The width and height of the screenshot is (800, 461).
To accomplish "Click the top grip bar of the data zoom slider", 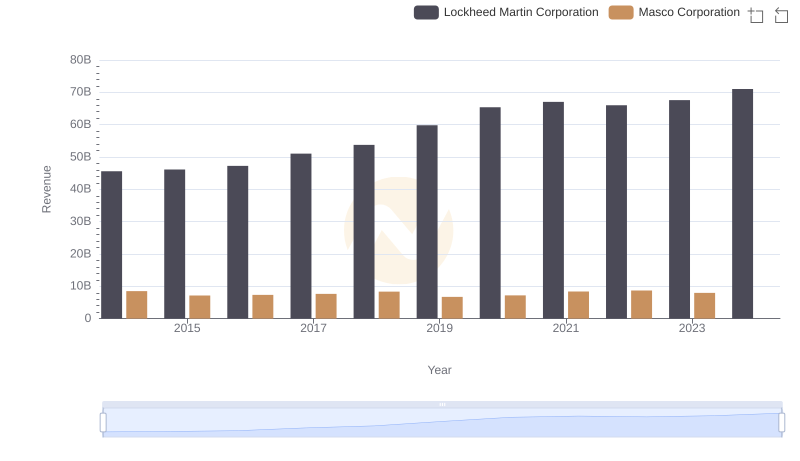I will tap(442, 404).
